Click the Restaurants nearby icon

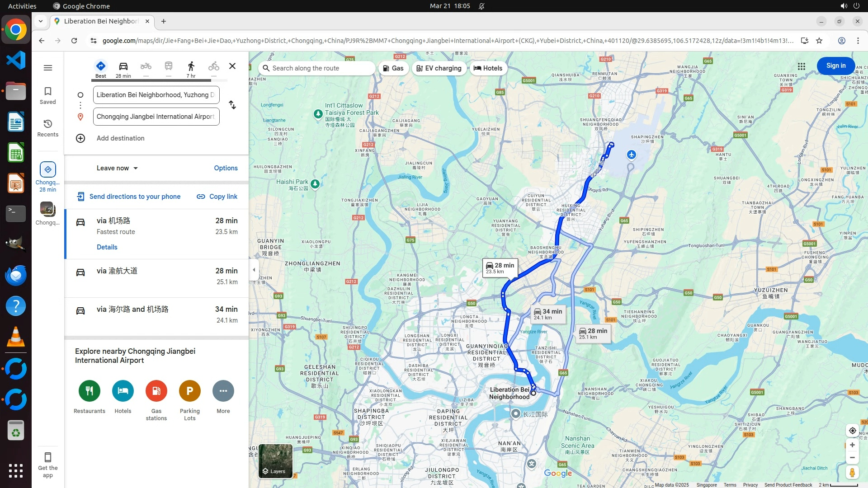pos(90,391)
